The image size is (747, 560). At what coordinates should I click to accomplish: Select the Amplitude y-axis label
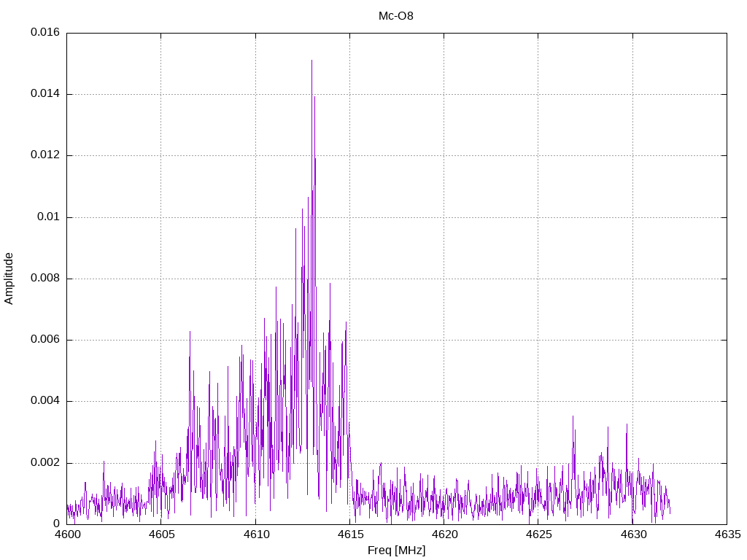[9, 279]
